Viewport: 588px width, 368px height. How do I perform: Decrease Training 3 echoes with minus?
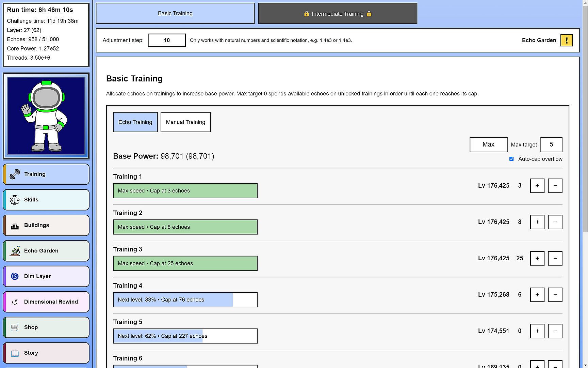tap(555, 258)
